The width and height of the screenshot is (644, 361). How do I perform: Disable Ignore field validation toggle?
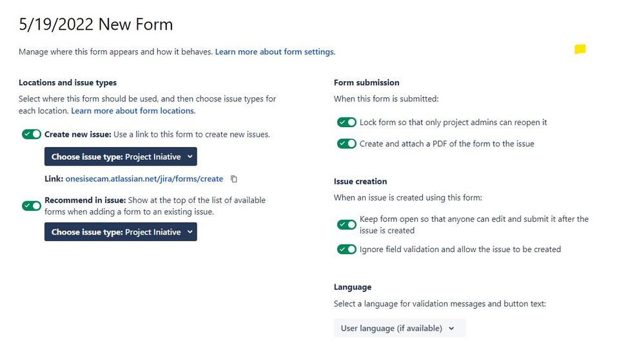pos(347,249)
